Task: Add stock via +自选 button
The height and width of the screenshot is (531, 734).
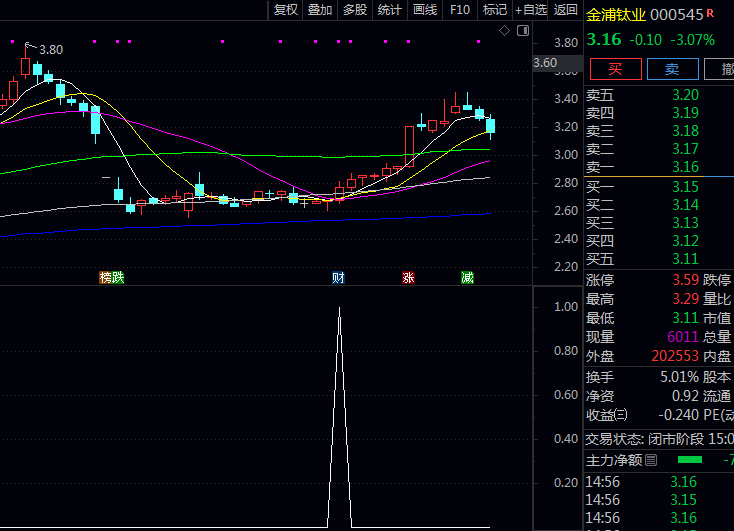Action: tap(530, 10)
